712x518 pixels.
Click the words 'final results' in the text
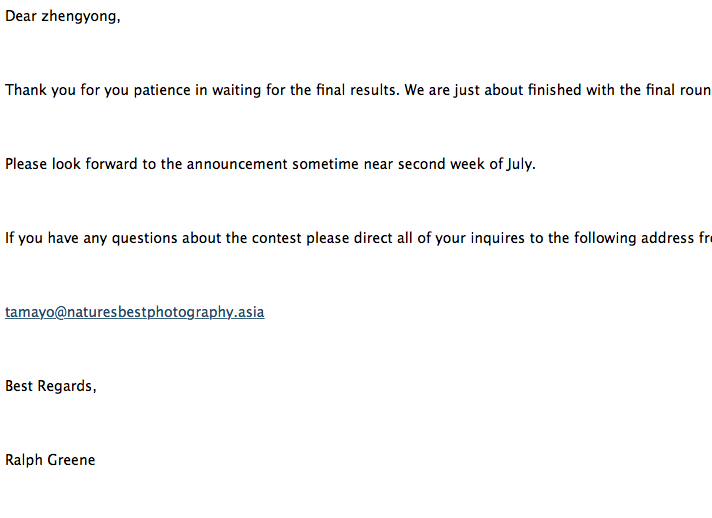click(357, 90)
